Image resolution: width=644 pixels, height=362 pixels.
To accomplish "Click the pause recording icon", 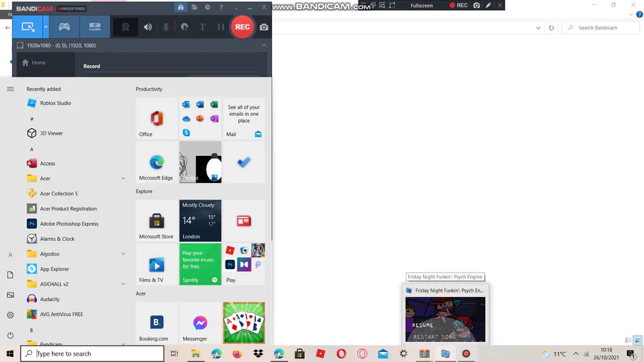I will pyautogui.click(x=221, y=27).
